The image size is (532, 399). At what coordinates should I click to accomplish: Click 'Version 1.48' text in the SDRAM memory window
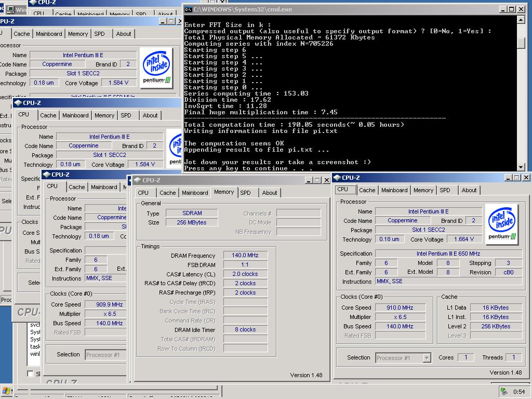pyautogui.click(x=306, y=375)
